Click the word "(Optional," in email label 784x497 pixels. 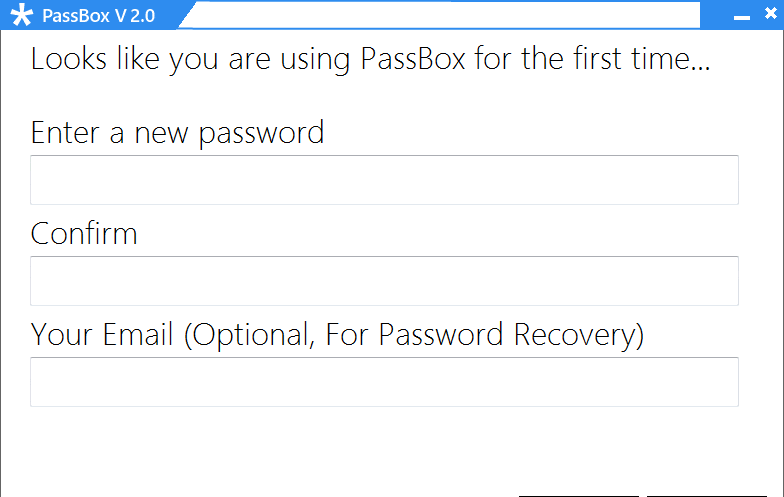(250, 335)
